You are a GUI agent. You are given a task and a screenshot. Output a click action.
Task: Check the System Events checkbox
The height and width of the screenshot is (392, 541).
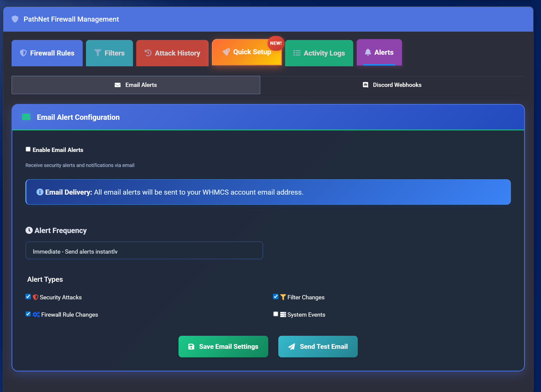tap(276, 314)
